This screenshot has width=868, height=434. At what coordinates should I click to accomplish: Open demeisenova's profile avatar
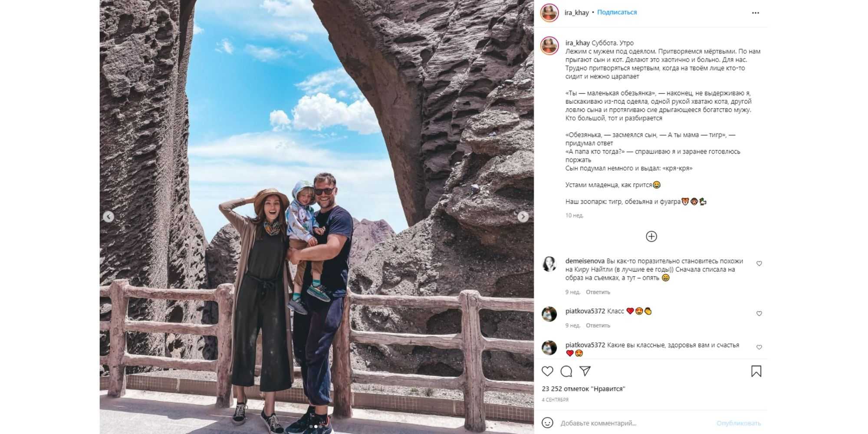[549, 264]
